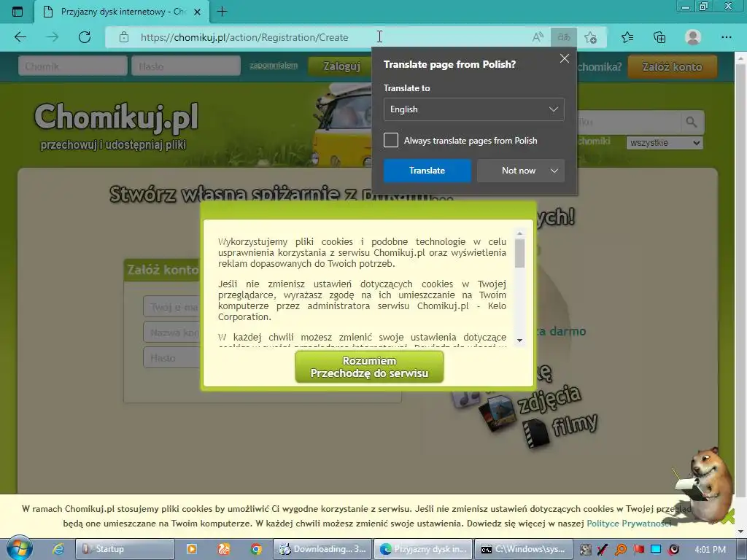
Task: Toggle the translate icon in the address bar
Action: pos(564,37)
